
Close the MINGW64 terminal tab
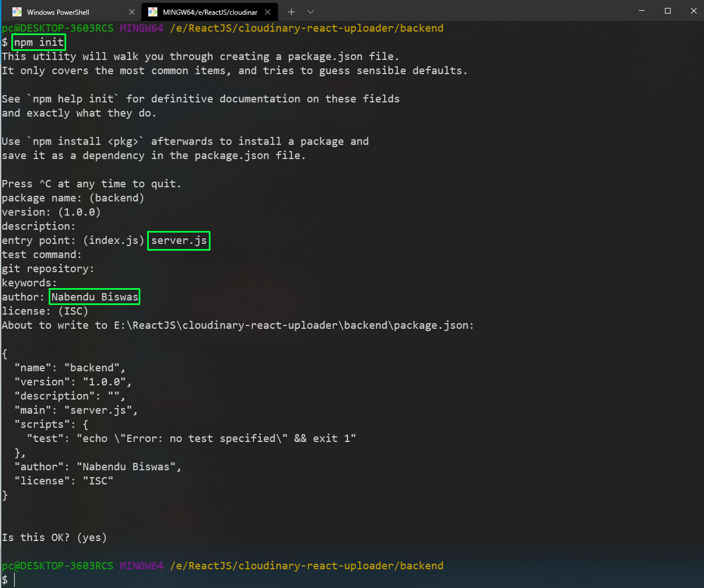point(268,12)
